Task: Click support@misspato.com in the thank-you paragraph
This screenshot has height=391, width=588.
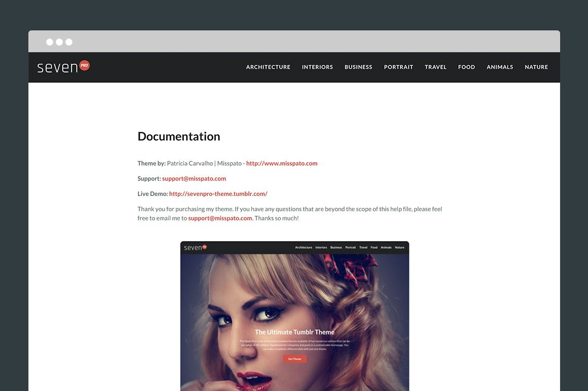Action: tap(219, 218)
